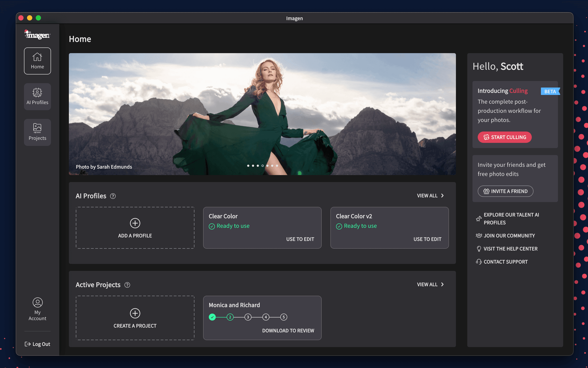Go to AI Profiles in sidebar
Image resolution: width=588 pixels, height=368 pixels.
pyautogui.click(x=37, y=97)
